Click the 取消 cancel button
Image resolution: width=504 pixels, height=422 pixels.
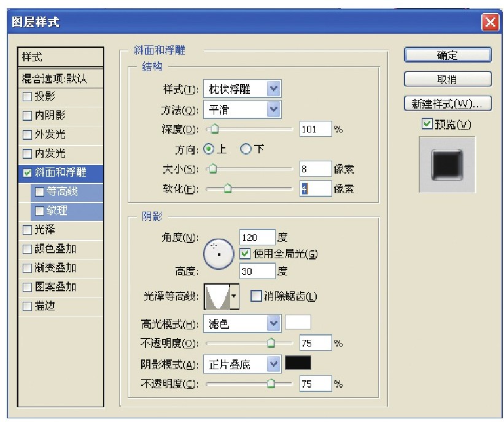pyautogui.click(x=448, y=79)
